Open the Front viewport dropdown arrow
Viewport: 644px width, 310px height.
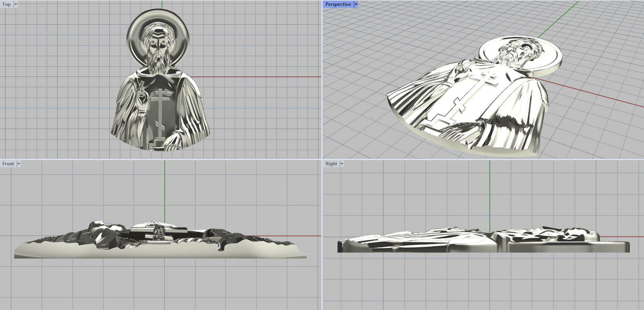pos(19,164)
